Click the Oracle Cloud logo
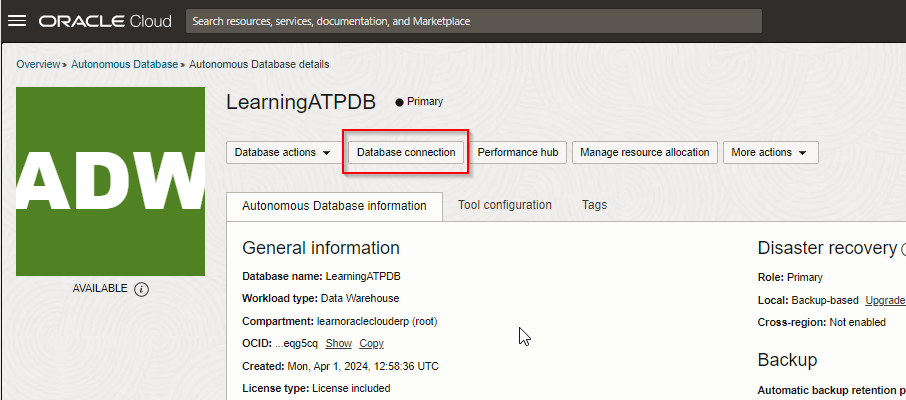 [105, 21]
